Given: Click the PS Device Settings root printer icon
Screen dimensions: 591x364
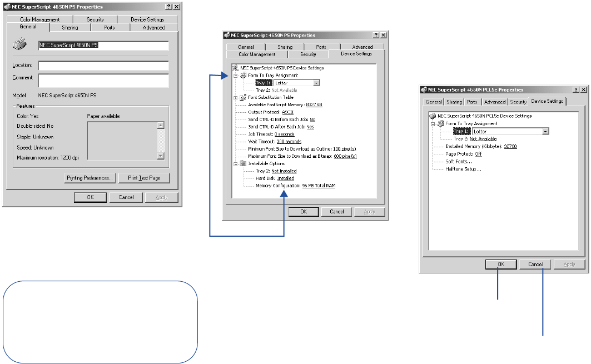Looking at the screenshot, I should [235, 68].
